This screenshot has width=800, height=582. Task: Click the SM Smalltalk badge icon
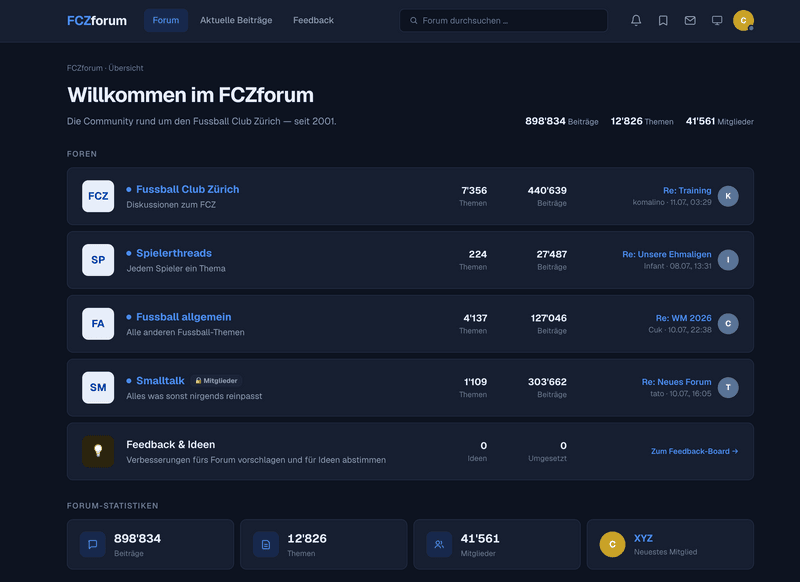pos(98,387)
